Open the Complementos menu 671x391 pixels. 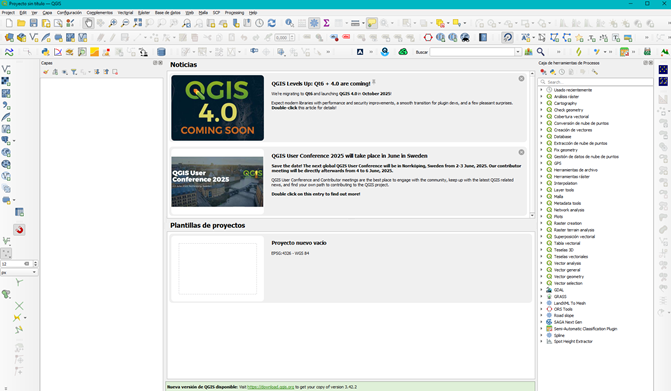[x=100, y=13]
